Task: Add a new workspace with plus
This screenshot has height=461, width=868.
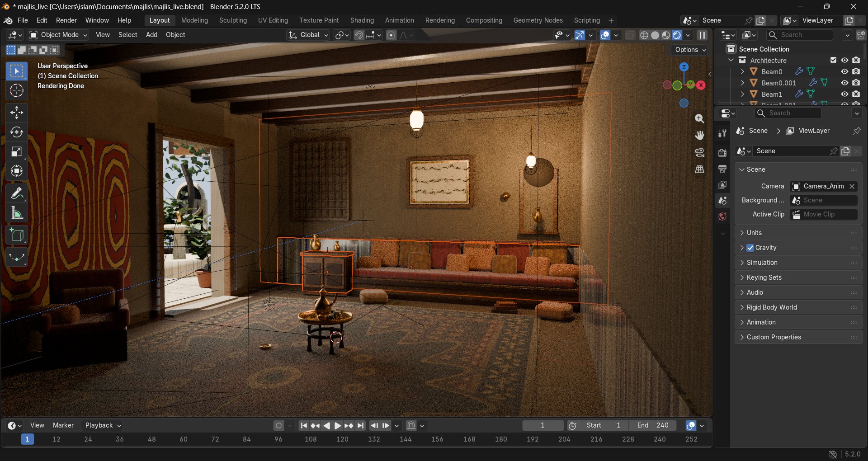Action: click(x=611, y=20)
